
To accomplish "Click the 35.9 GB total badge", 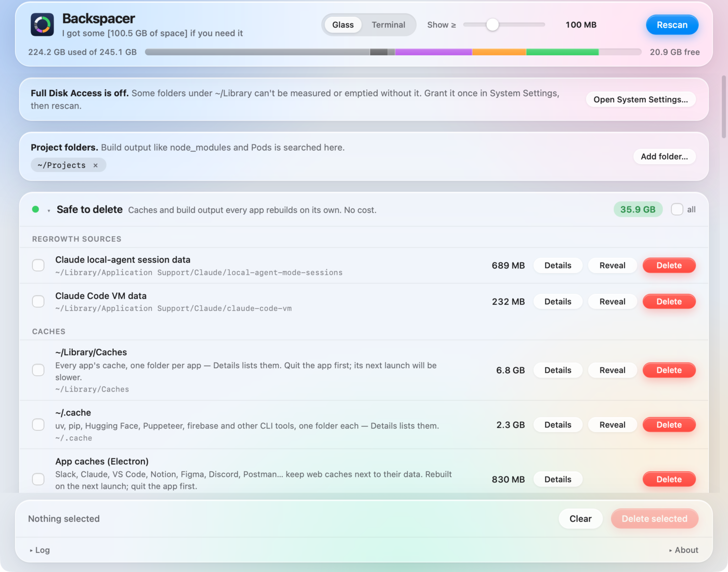I will pyautogui.click(x=638, y=210).
